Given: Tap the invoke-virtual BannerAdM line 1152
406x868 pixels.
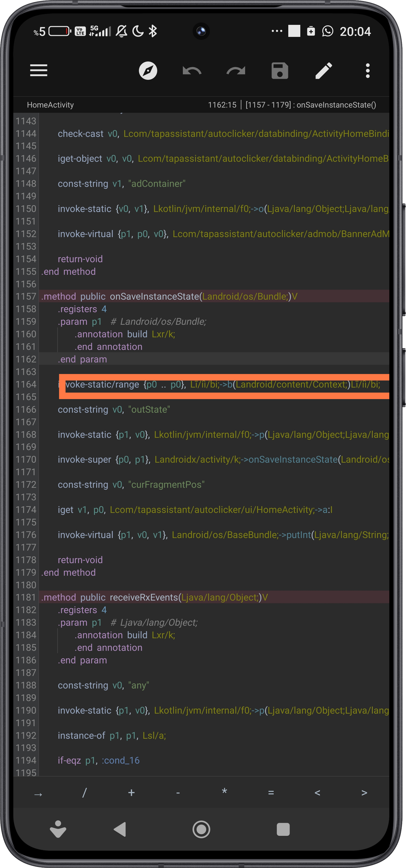Looking at the screenshot, I should 223,234.
